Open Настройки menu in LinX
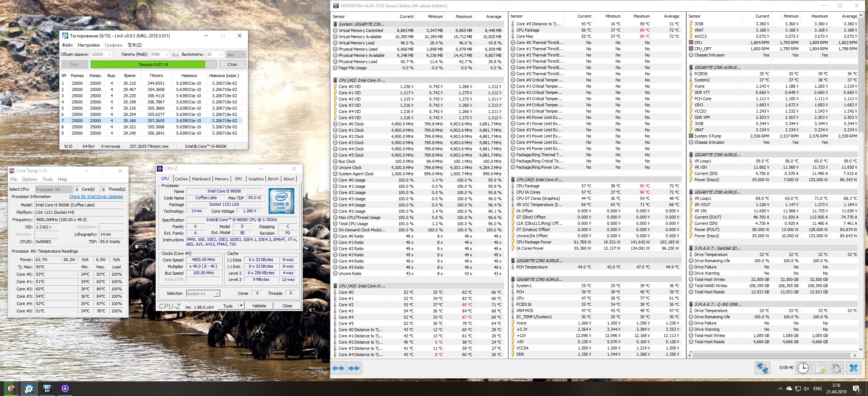Screen dimensions: 868x396 [88, 45]
